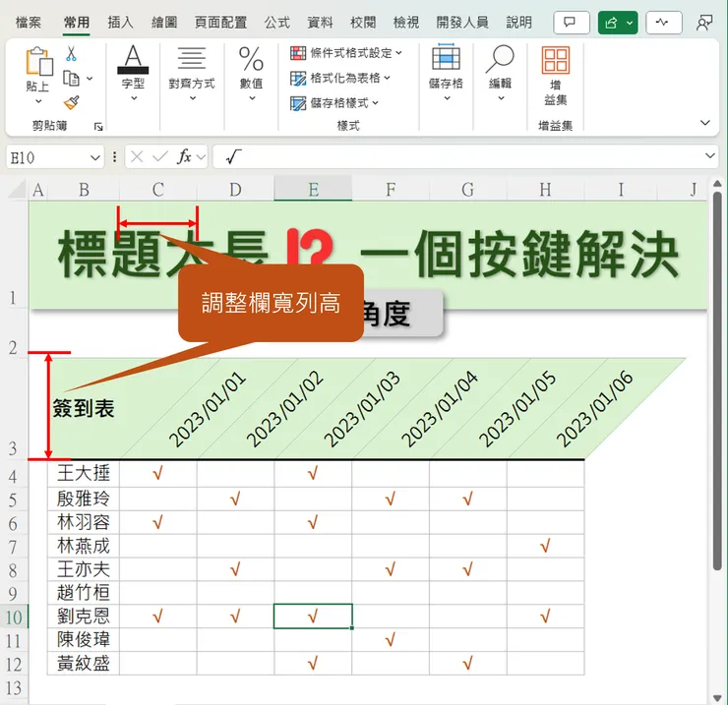This screenshot has width=728, height=705.
Task: Switch to the 校閱 Review tab
Action: (363, 23)
